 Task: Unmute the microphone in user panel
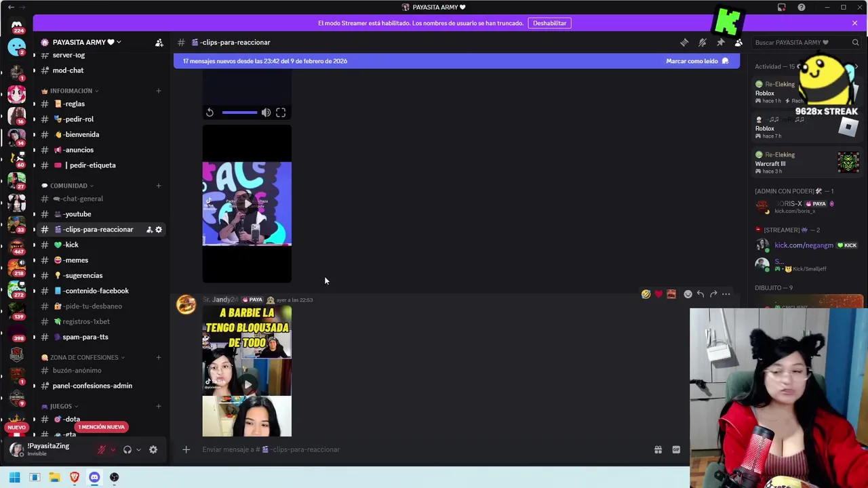(102, 449)
